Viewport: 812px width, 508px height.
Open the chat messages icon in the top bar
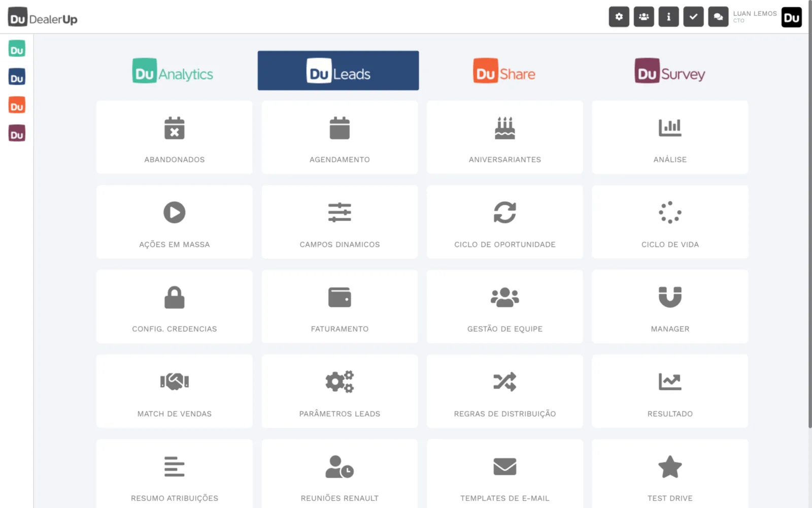(718, 17)
